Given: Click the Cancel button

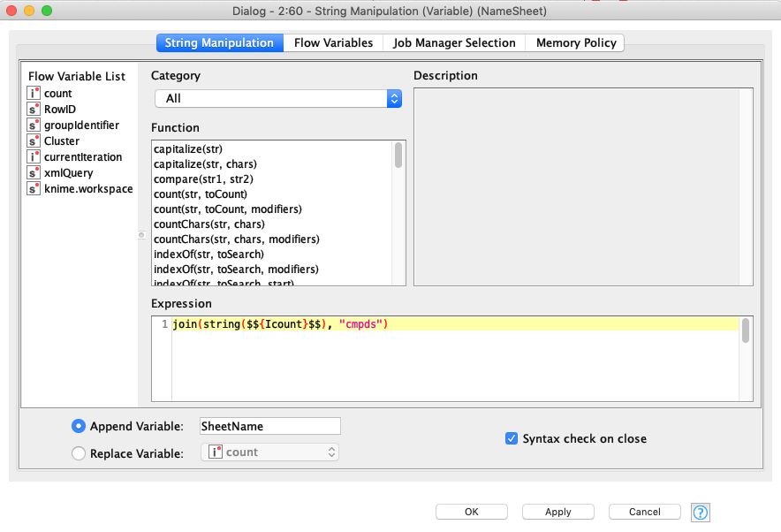Looking at the screenshot, I should point(645,512).
